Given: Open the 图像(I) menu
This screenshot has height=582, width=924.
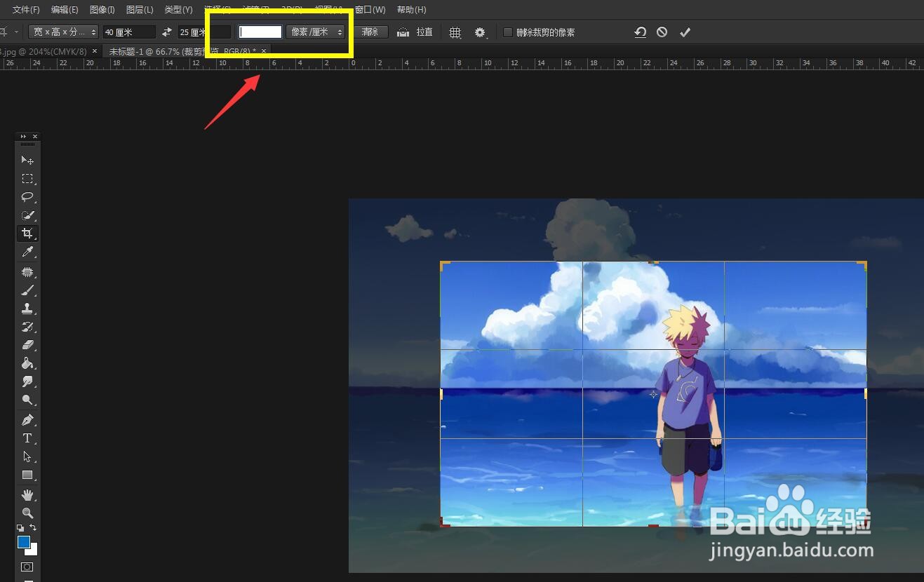Looking at the screenshot, I should click(x=102, y=10).
